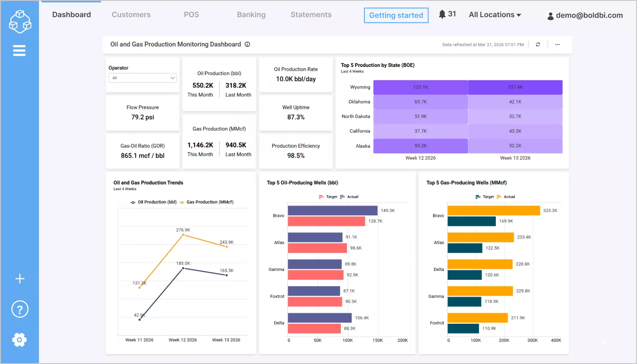Open the ellipsis options menu on the dashboard header
Screen dimensions: 637x364
(x=557, y=44)
